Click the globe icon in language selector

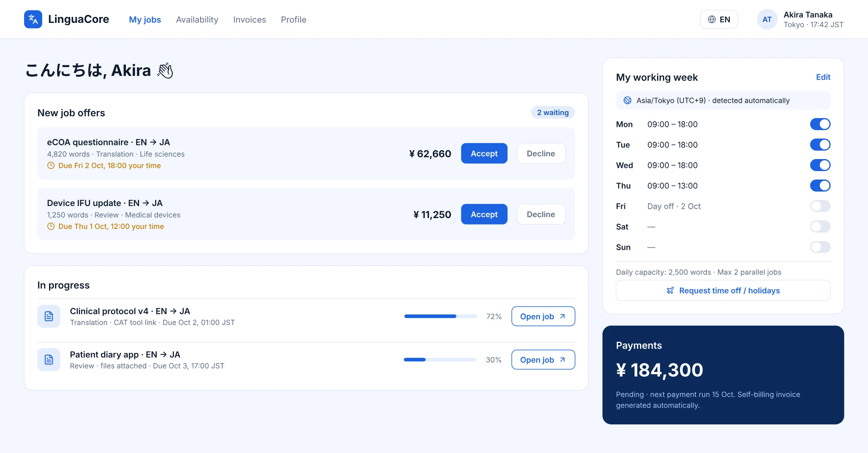pyautogui.click(x=712, y=19)
